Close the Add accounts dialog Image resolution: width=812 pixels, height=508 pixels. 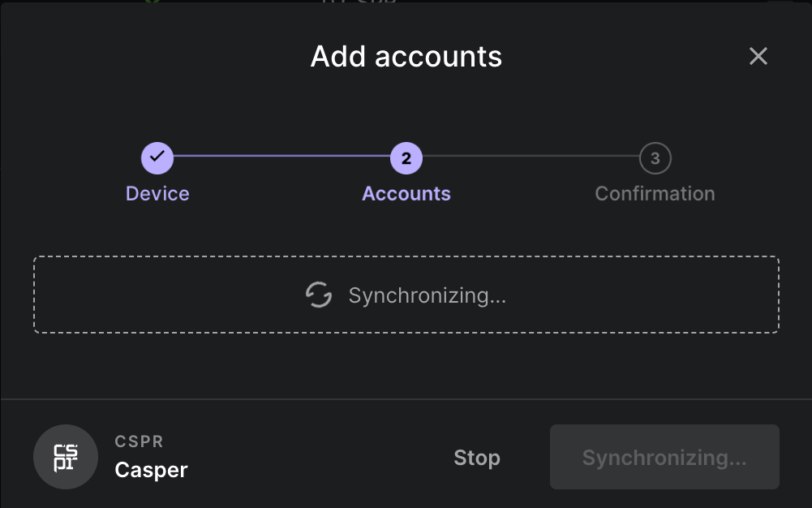coord(758,56)
